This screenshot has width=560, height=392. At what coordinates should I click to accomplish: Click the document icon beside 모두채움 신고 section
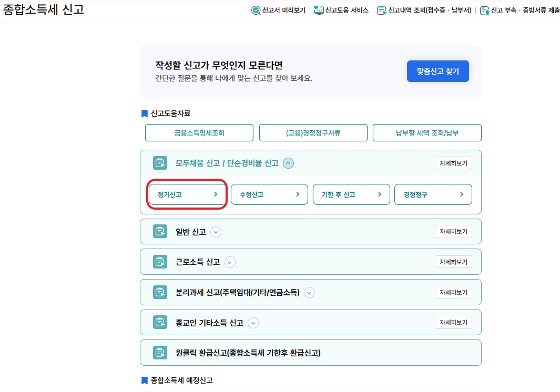point(160,163)
